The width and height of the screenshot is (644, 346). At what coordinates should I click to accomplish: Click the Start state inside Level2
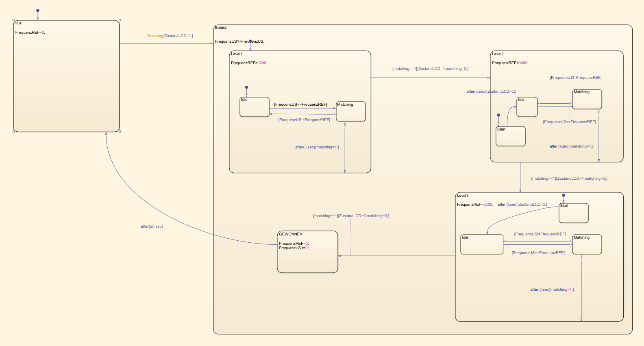[x=511, y=137]
